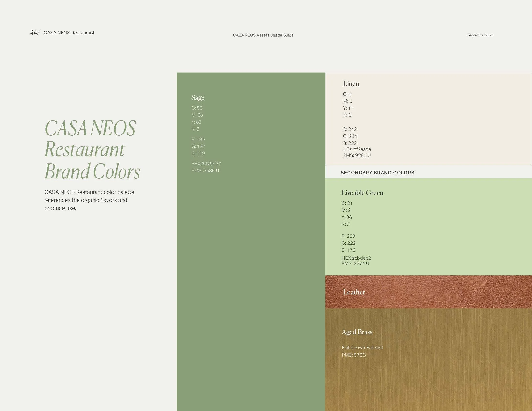
Task: Click 'SECONDARY BRAND COLORS' heading
Action: point(377,173)
